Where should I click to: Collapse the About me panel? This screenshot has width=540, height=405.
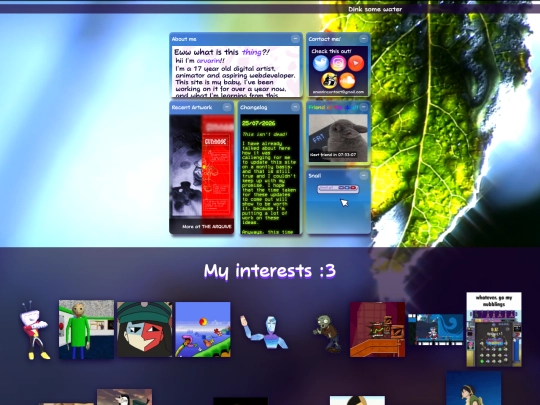(295, 39)
